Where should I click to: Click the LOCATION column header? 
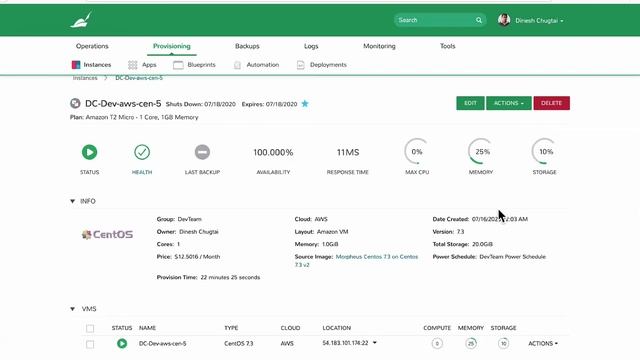pyautogui.click(x=336, y=328)
